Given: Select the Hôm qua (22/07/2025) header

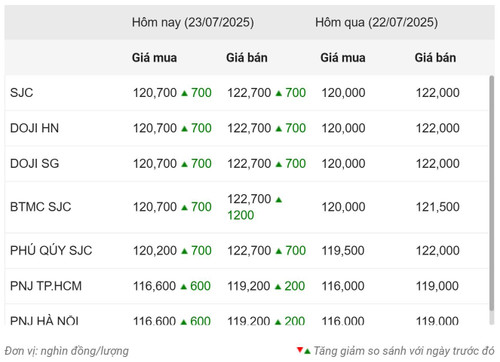Looking at the screenshot, I should (376, 23).
